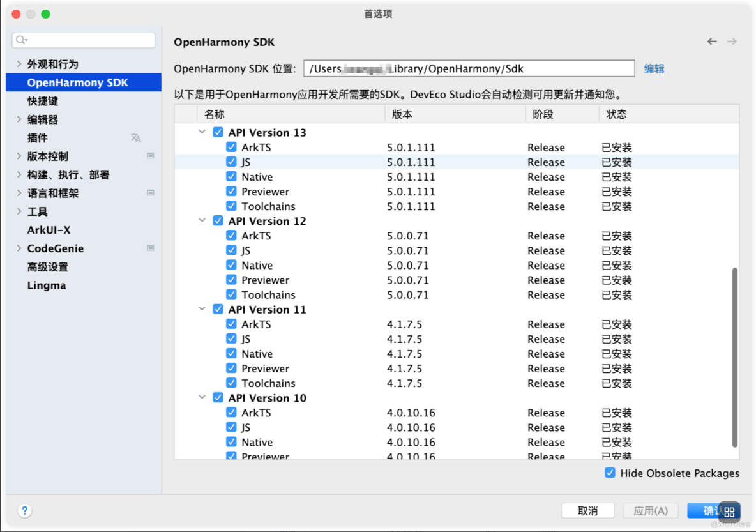Screen dimensions: 756x532
Task: Click the project indicator icon beside 版本控制
Action: 151,156
